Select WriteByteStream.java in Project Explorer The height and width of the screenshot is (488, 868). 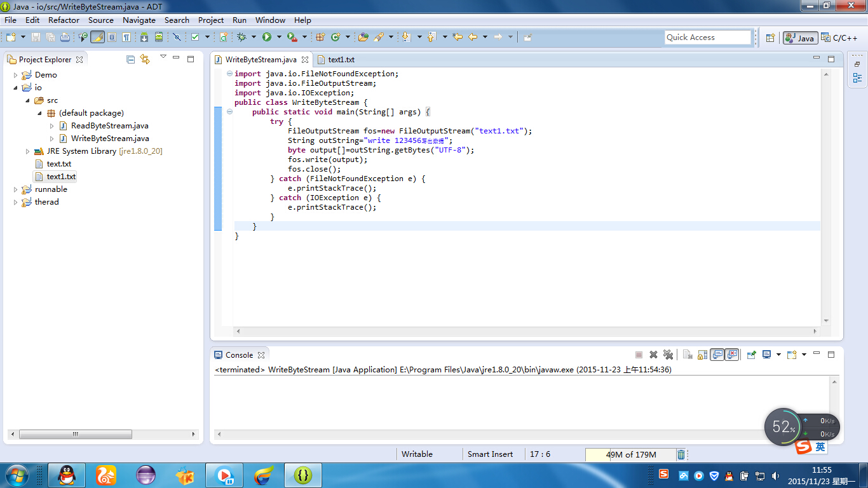point(110,139)
